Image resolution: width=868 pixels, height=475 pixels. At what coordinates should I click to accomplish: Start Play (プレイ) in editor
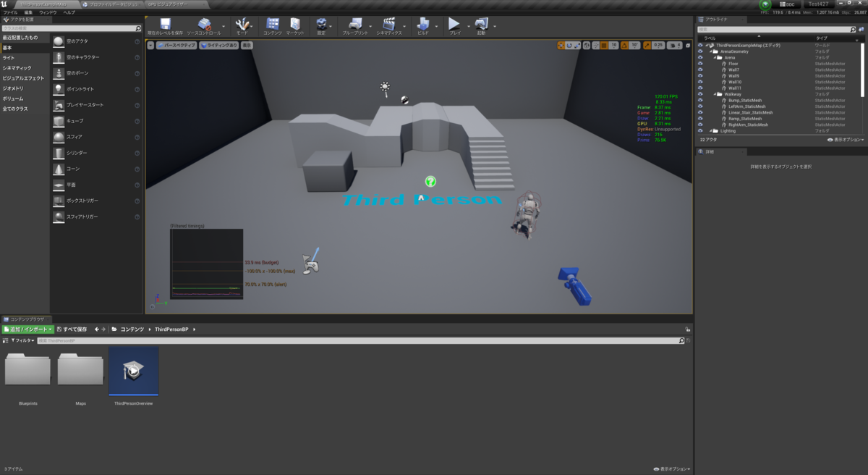pos(455,24)
